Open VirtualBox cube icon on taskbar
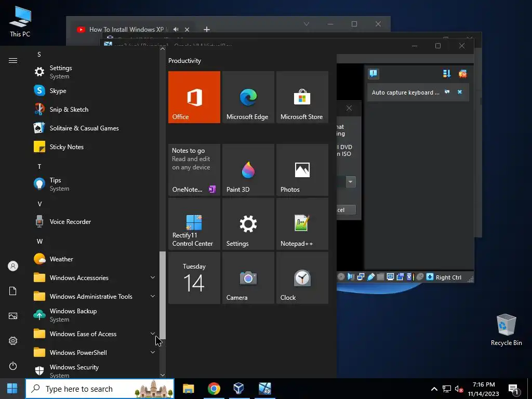 (239, 389)
